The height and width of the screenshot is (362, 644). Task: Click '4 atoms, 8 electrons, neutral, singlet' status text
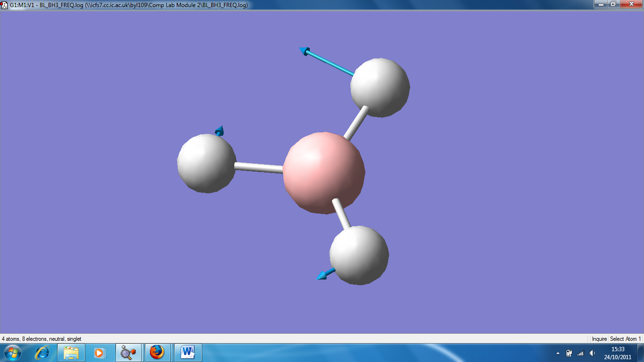coord(41,339)
